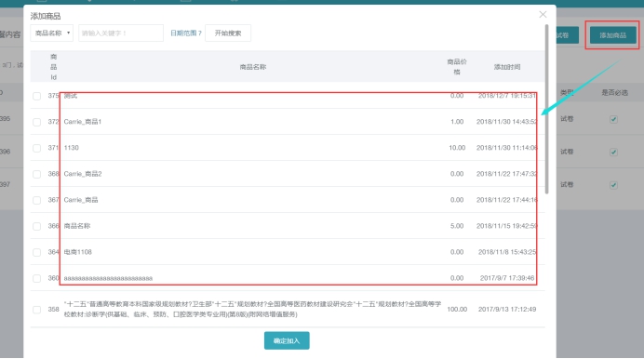Click the dialog's vertical scrollbar thumb

[546, 109]
